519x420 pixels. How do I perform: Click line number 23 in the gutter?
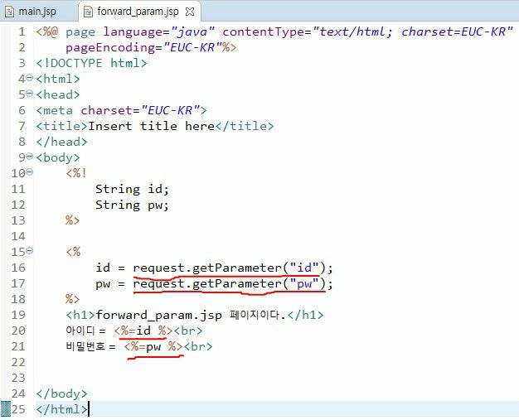coord(18,378)
